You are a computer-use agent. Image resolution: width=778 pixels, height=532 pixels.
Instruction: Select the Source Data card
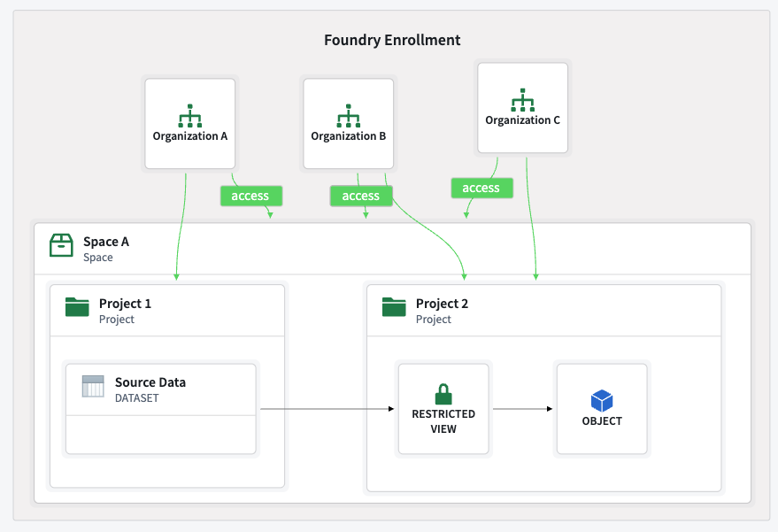tap(160, 408)
